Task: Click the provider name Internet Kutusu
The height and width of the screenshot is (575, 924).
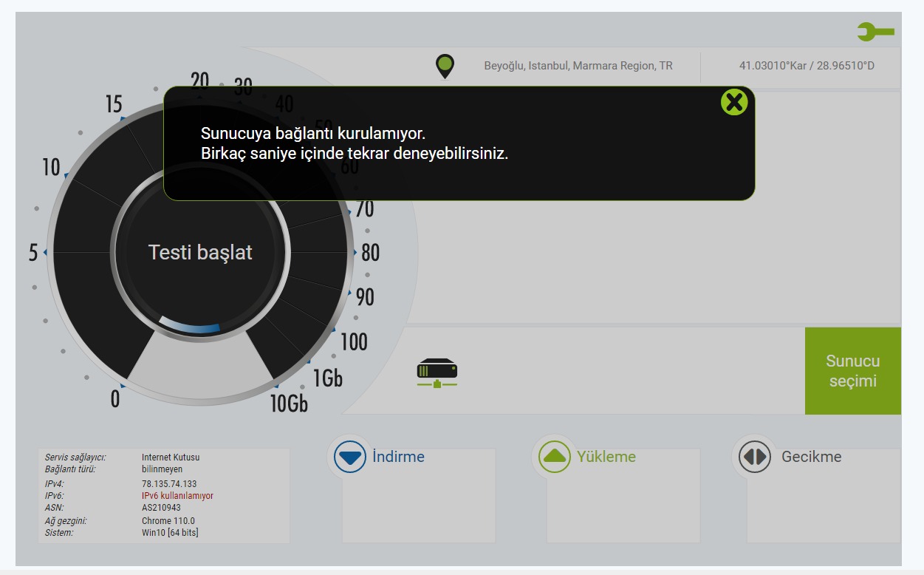Action: 171,457
